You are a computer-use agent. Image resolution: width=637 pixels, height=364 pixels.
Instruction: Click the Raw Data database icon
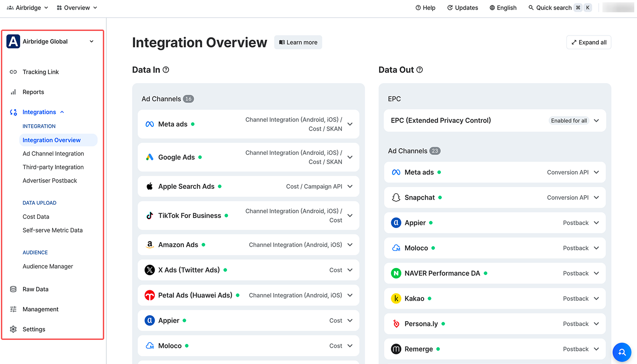point(13,289)
